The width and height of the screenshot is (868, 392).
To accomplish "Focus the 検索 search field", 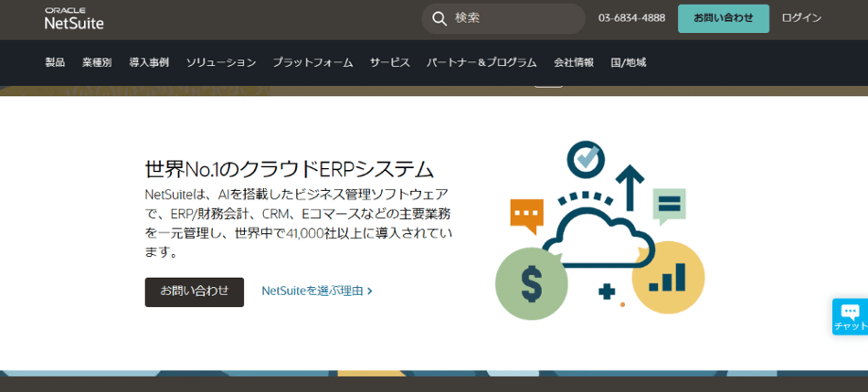I will coord(503,19).
